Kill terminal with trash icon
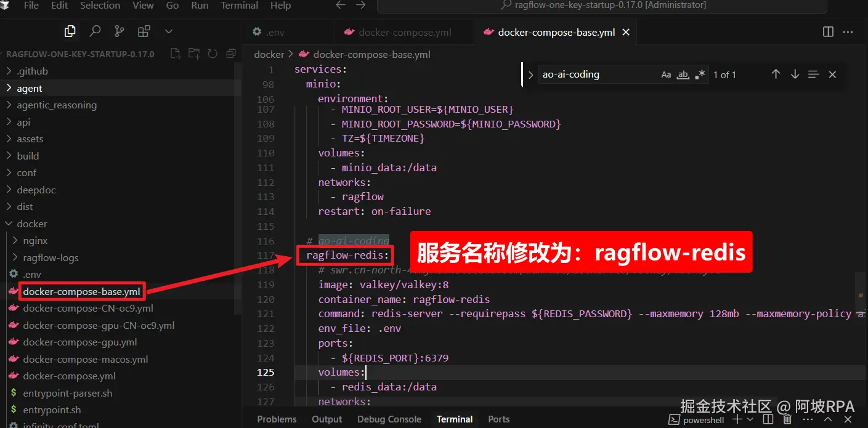Screen dimensions: 868x428 [787, 419]
